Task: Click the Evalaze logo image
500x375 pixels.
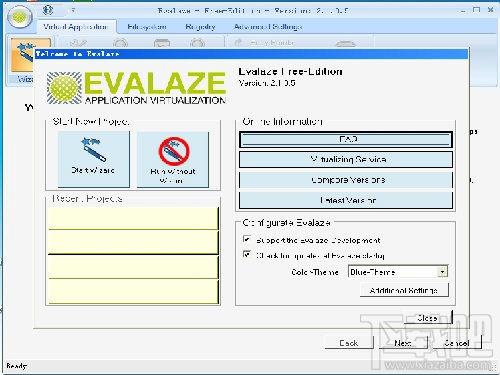Action: [137, 87]
